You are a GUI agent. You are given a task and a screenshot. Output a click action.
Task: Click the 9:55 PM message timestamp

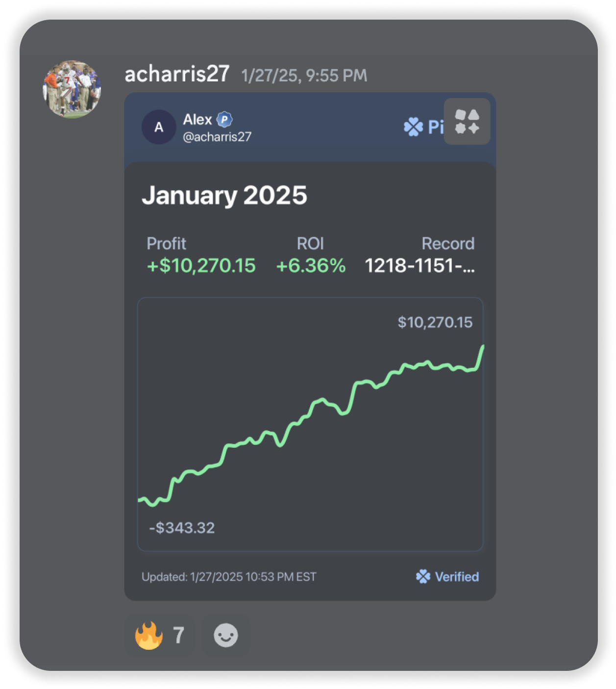304,76
